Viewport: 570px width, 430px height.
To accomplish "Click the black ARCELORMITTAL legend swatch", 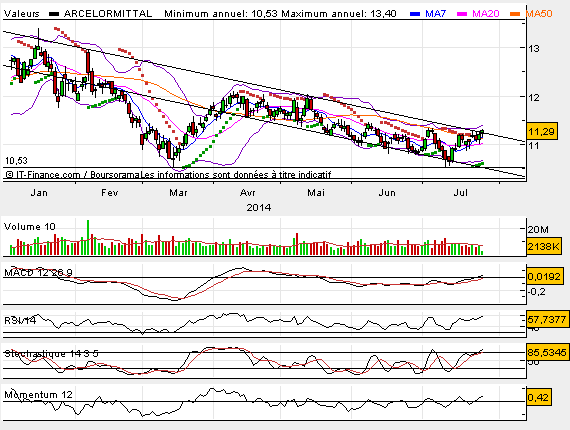I will [x=54, y=14].
